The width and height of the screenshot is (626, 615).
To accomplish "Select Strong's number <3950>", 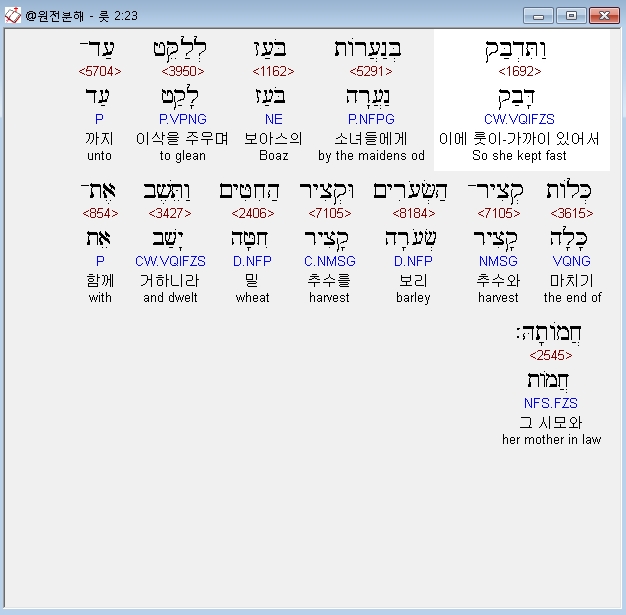I will click(x=182, y=71).
